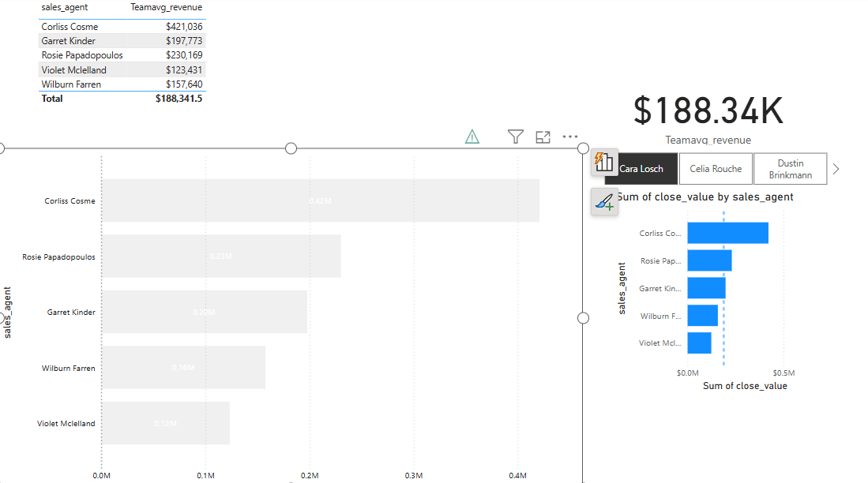868x483 pixels.
Task: Click Violet Mclelland grey bar in large chart
Action: (166, 423)
